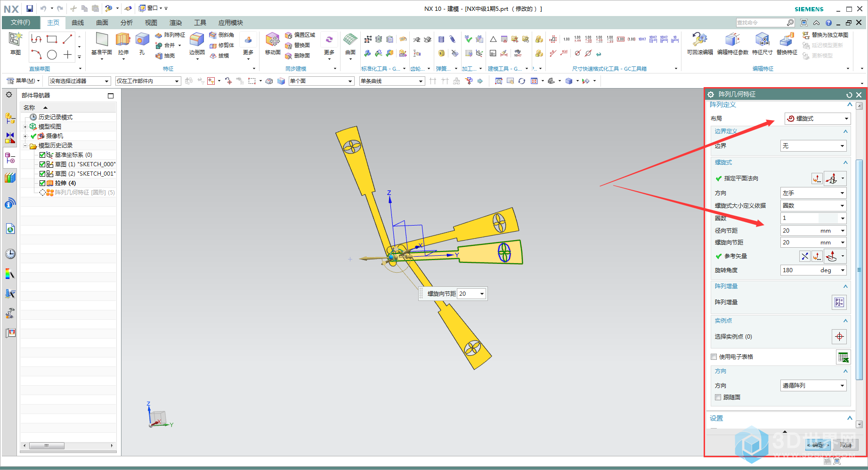
Task: Select the Hole (孔) feature tool
Action: click(142, 43)
